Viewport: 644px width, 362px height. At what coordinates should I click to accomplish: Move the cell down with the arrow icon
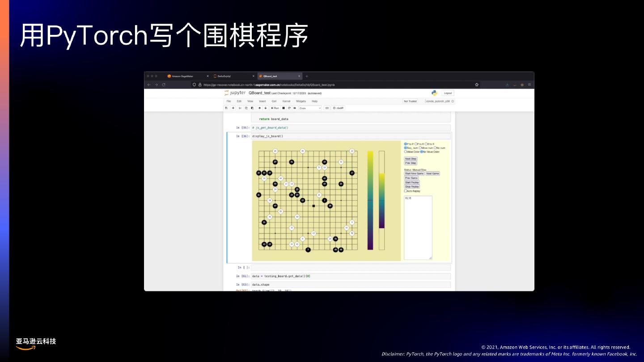point(265,108)
